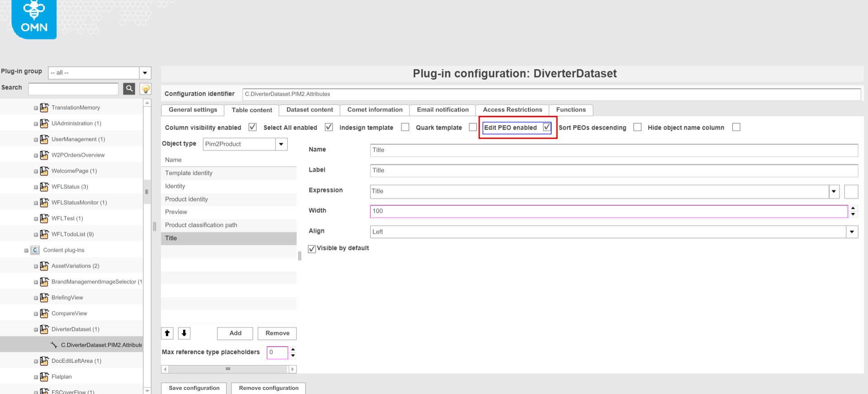Move selected column up with arrow
Viewport: 868px width, 394px height.
[167, 333]
